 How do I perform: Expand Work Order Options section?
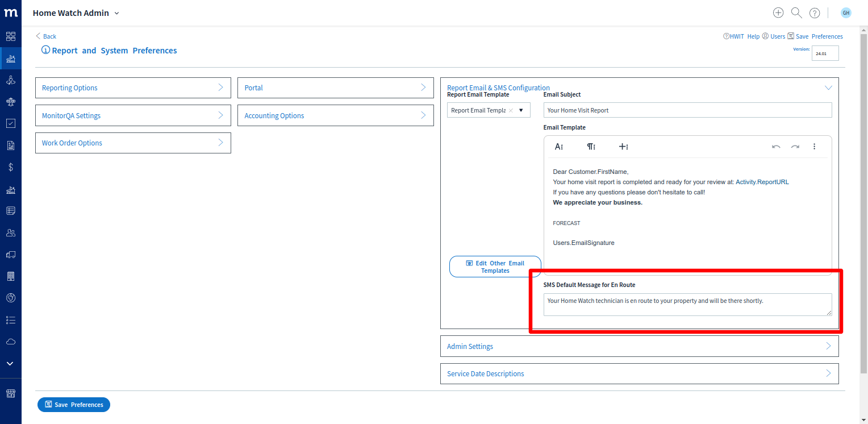(x=133, y=143)
